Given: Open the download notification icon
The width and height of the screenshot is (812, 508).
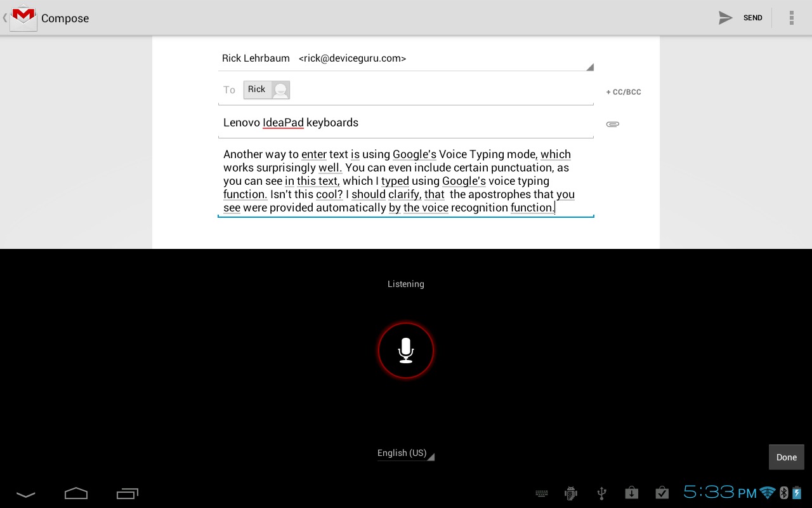Looking at the screenshot, I should (x=631, y=493).
